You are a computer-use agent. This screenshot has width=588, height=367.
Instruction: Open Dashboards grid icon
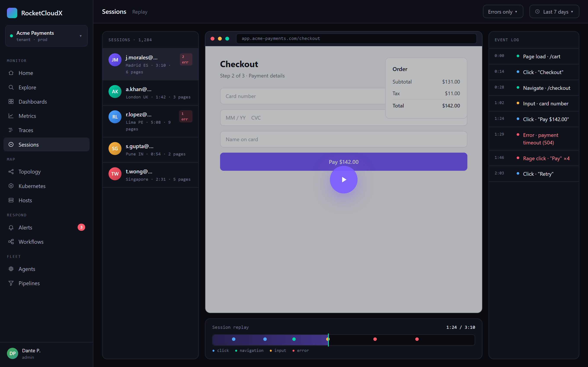click(11, 101)
